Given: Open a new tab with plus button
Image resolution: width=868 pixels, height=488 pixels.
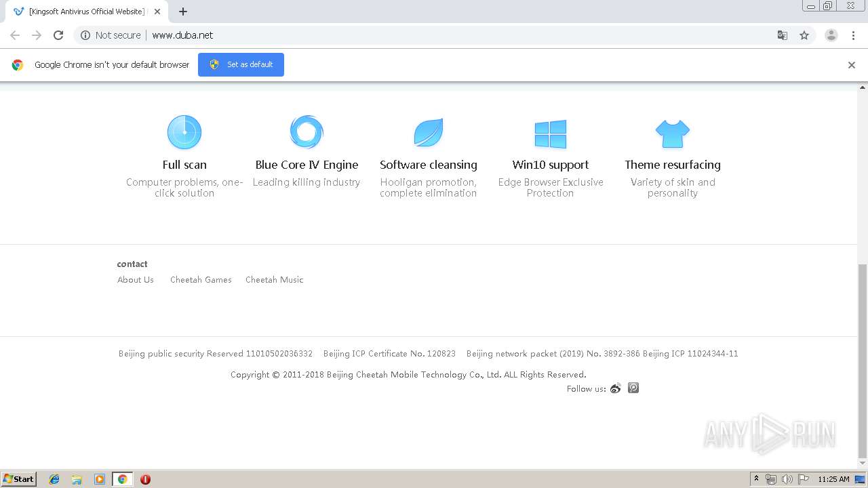Looking at the screenshot, I should 183,12.
